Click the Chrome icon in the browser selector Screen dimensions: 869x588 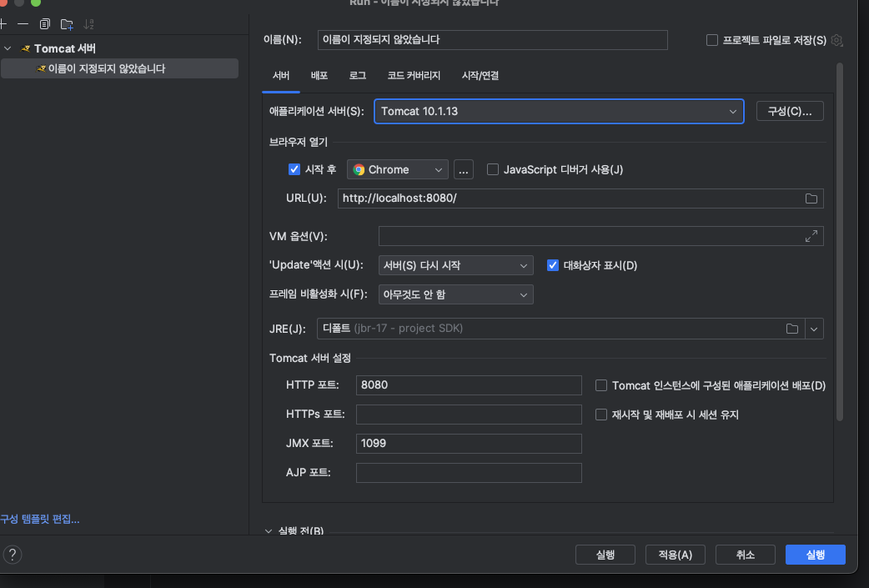(359, 169)
